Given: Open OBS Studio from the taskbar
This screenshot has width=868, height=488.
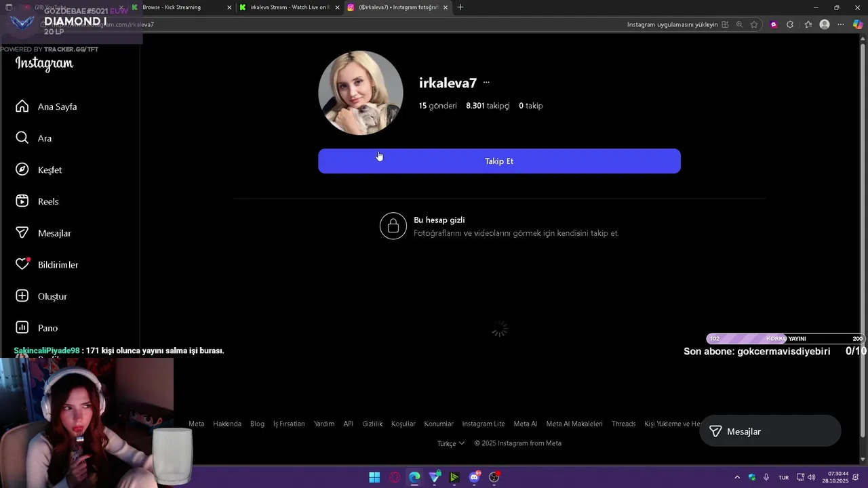Looking at the screenshot, I should click(494, 477).
